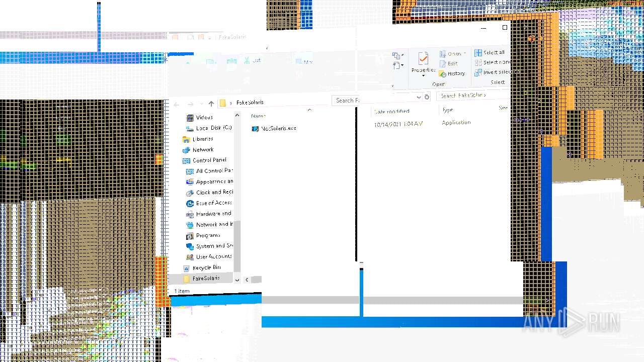
Task: Open Network in navigation pane
Action: pos(198,149)
